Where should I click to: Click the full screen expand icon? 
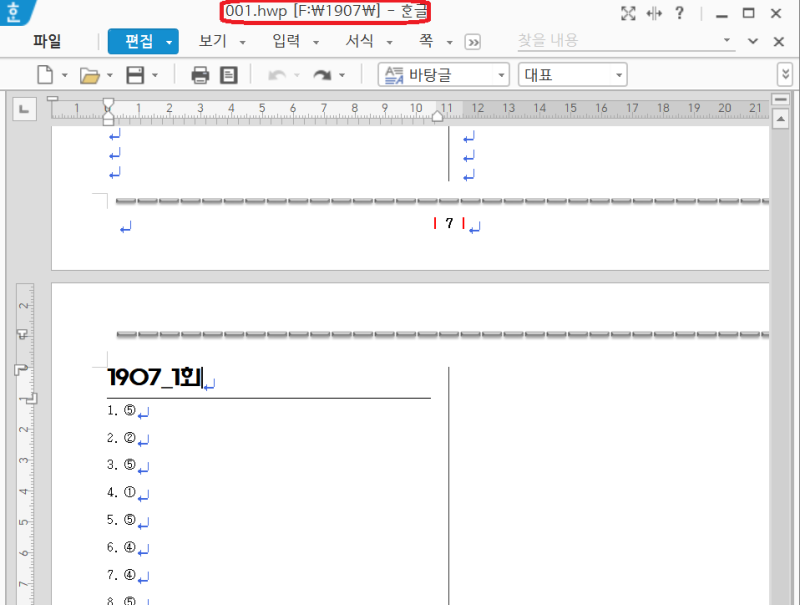coord(628,13)
